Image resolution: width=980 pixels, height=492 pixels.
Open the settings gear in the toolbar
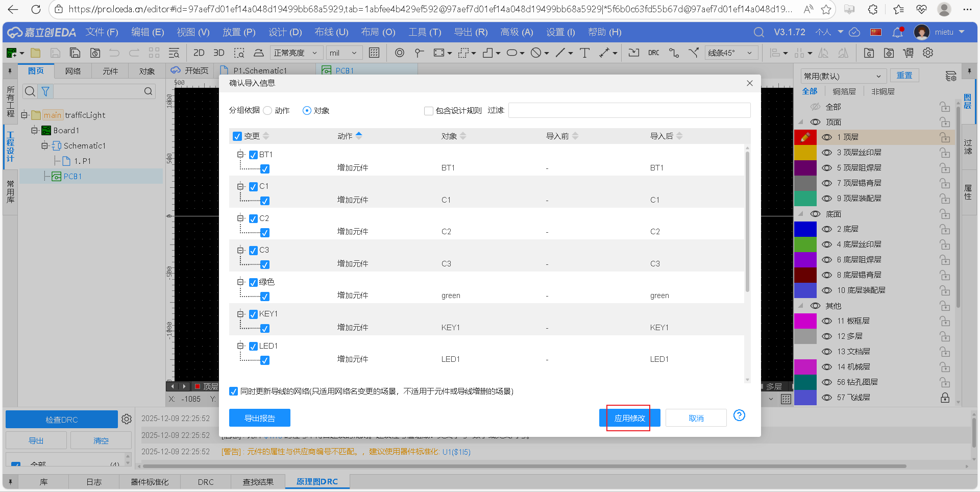[x=928, y=53]
